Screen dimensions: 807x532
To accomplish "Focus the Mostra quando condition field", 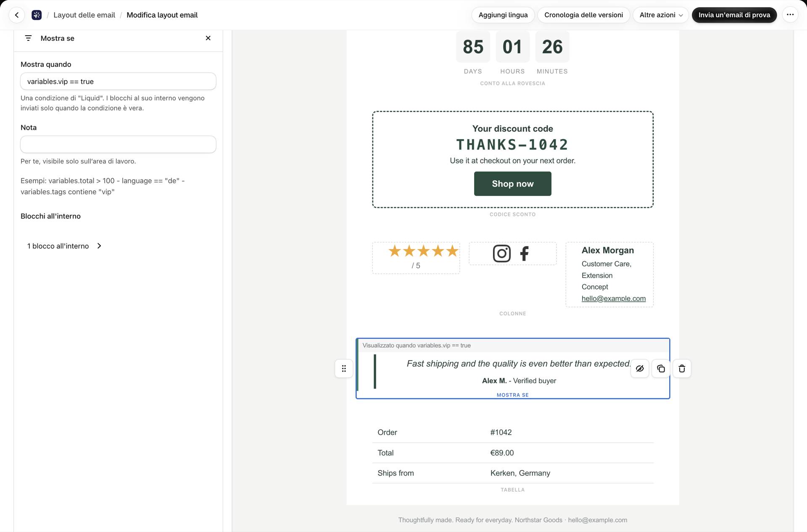I will point(118,82).
